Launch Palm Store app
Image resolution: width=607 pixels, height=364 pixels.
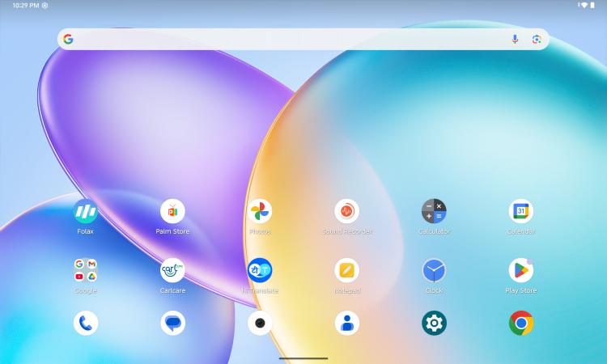[x=172, y=211]
